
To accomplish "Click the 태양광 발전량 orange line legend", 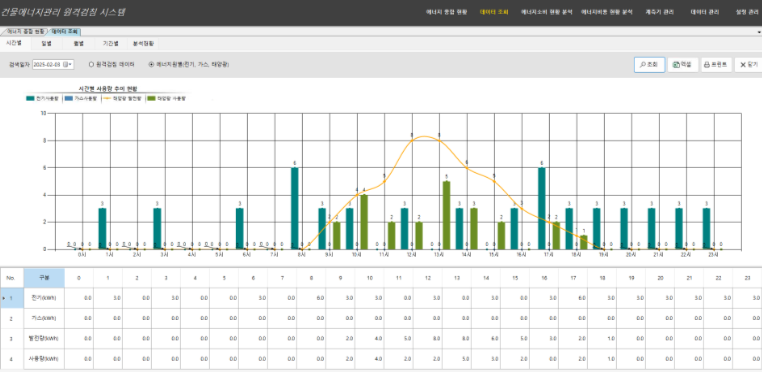I will pyautogui.click(x=107, y=98).
